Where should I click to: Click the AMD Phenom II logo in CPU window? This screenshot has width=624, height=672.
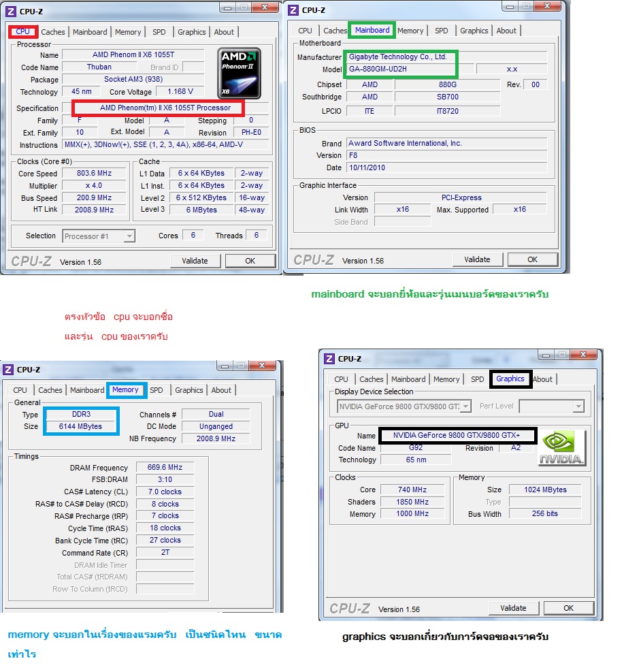point(240,73)
